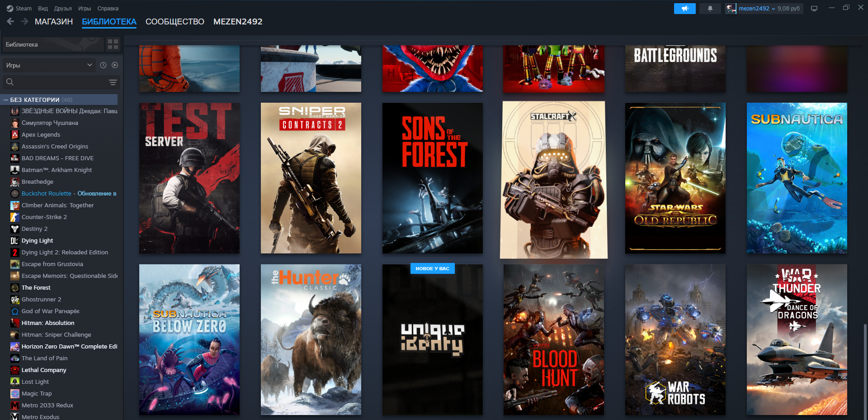Select Apex Legends in the list
Image resolution: width=868 pixels, height=420 pixels.
[x=41, y=134]
